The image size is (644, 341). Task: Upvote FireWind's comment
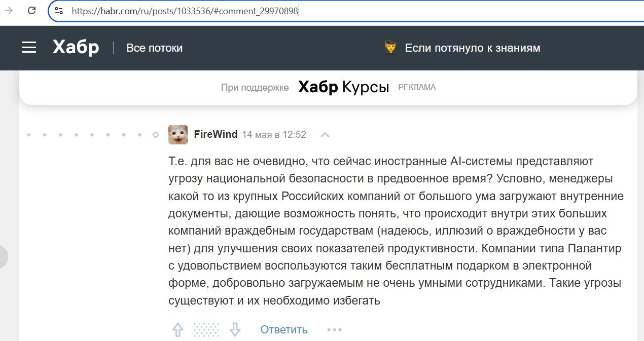(x=177, y=329)
